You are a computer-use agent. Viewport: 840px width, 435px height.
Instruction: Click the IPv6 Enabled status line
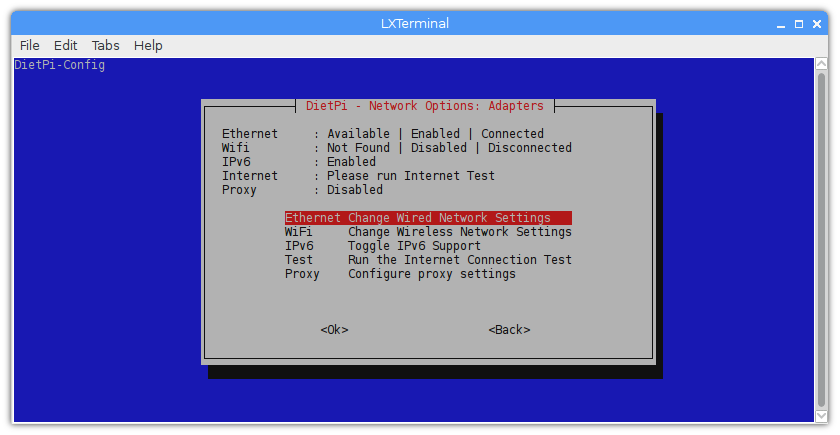coord(299,162)
